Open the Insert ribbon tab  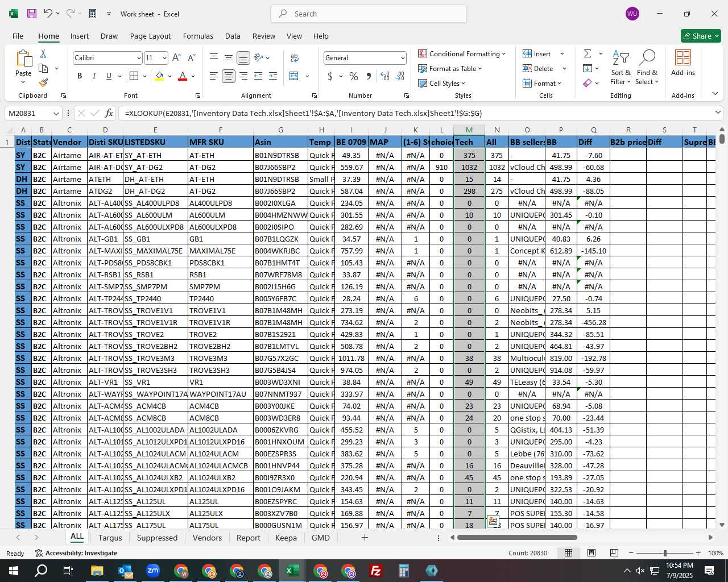pos(80,36)
